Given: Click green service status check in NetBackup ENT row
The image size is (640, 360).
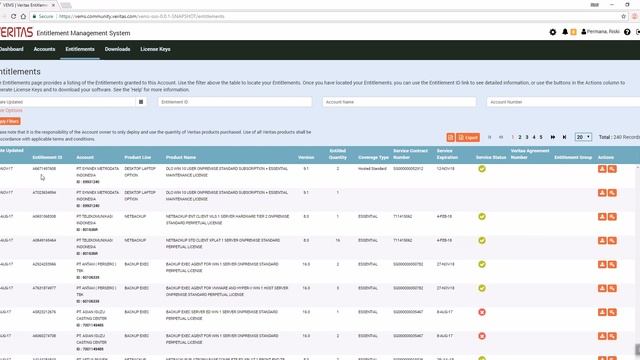Looking at the screenshot, I should 482,216.
